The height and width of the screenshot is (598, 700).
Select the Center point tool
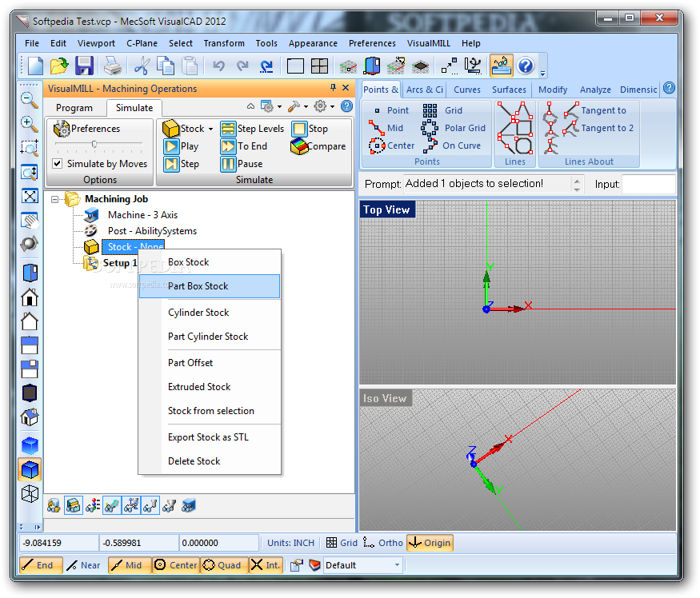[x=392, y=146]
